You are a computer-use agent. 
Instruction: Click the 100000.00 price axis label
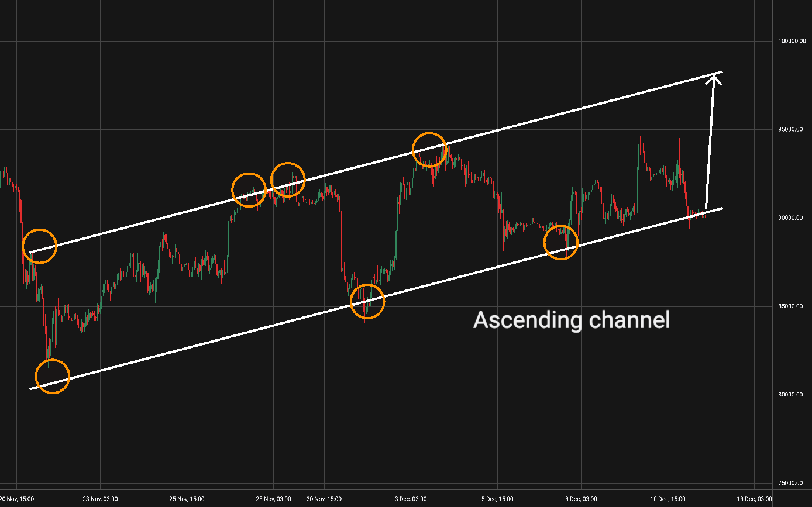click(x=793, y=41)
